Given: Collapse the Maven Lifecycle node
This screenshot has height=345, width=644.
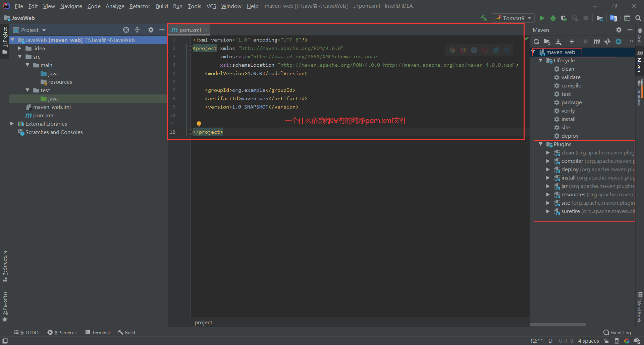Looking at the screenshot, I should pos(541,60).
